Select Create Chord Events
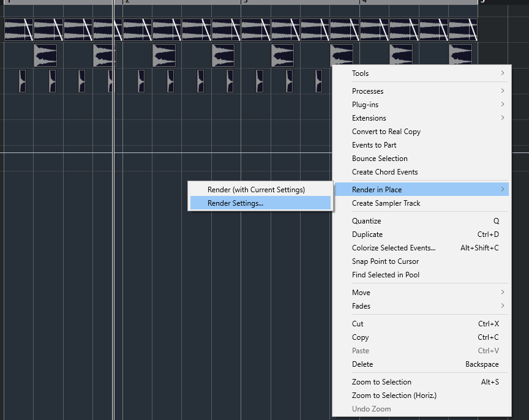 click(385, 172)
